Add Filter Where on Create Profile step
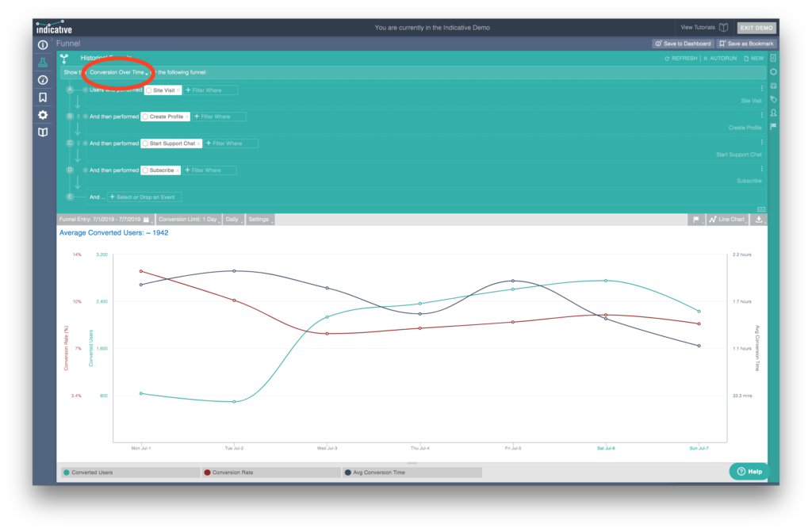Viewport: 812px width, 532px height. pos(219,117)
